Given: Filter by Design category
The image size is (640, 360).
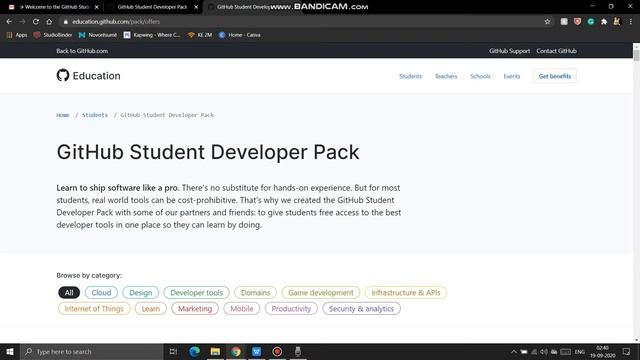Looking at the screenshot, I should (x=140, y=293).
